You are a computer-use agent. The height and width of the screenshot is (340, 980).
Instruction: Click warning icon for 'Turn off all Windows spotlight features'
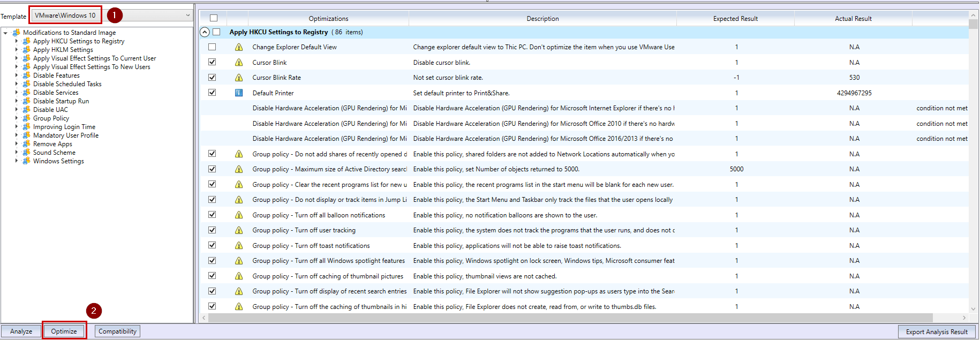click(x=239, y=261)
